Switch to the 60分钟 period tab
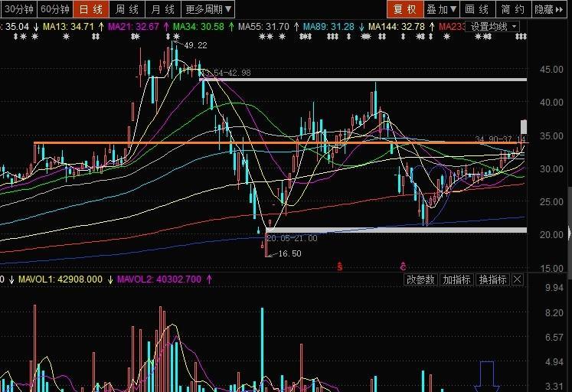 point(54,9)
